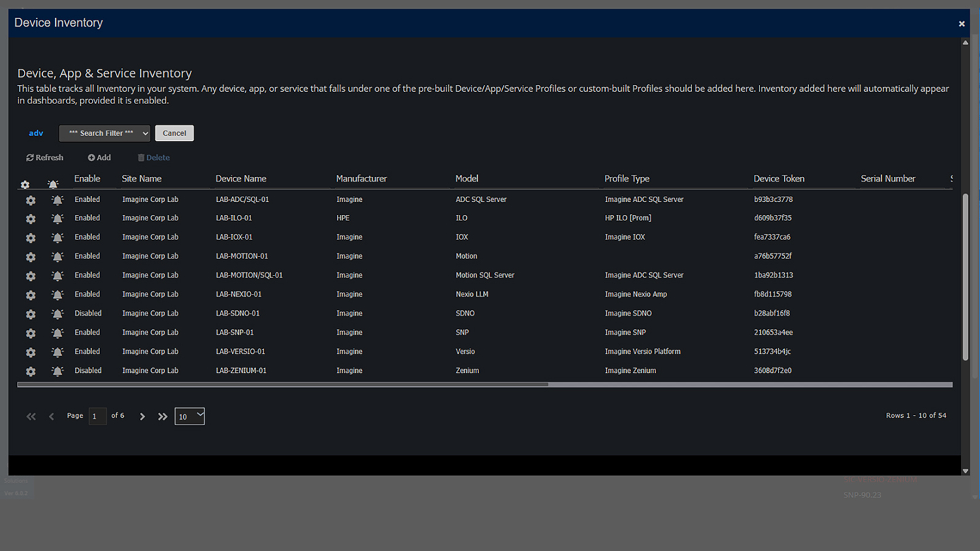Click the 'Motion SQL Server' model cell

click(x=485, y=275)
